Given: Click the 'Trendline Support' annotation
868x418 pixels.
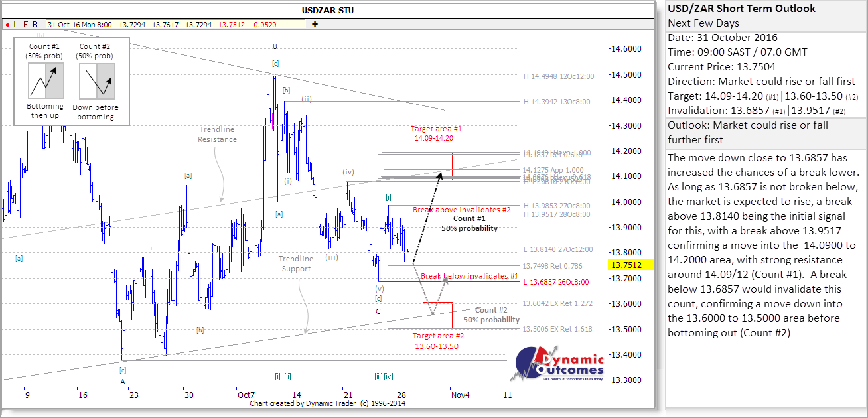Looking at the screenshot, I should coord(296,263).
